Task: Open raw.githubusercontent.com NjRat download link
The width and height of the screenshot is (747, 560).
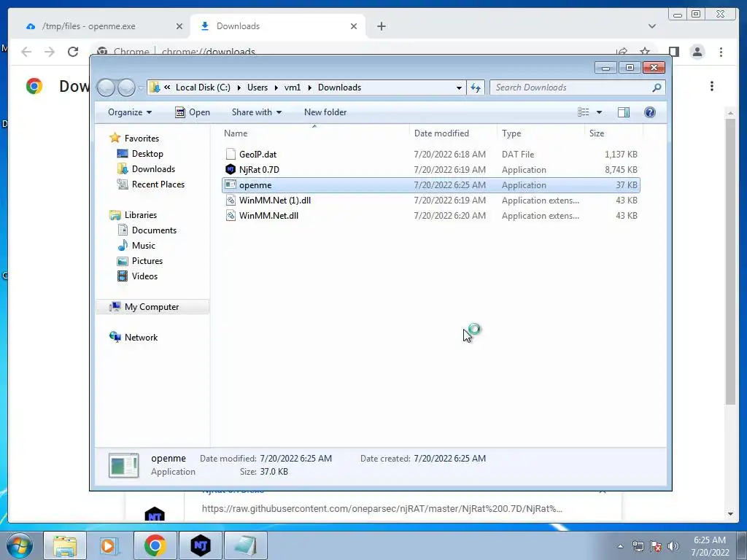Action: 382,508
